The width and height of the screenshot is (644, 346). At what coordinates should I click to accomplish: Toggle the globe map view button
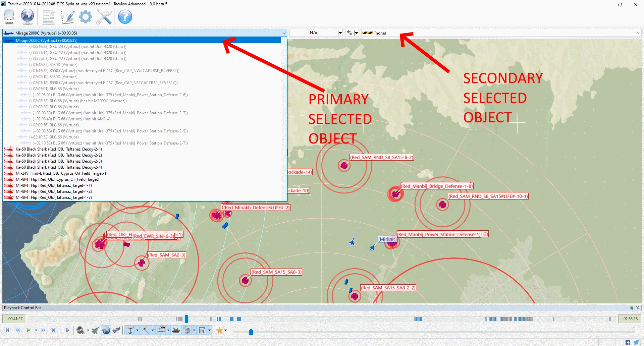pos(106,330)
